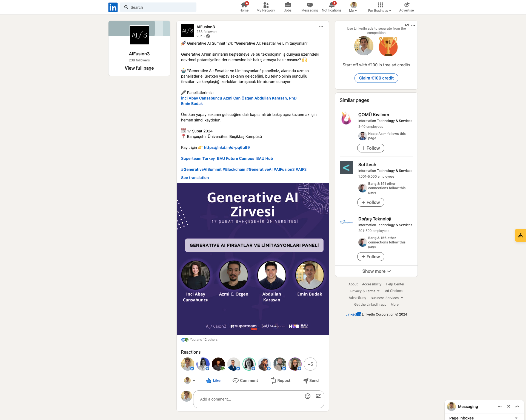The height and width of the screenshot is (420, 526).
Task: Follow the Softtech page
Action: pyautogui.click(x=370, y=202)
